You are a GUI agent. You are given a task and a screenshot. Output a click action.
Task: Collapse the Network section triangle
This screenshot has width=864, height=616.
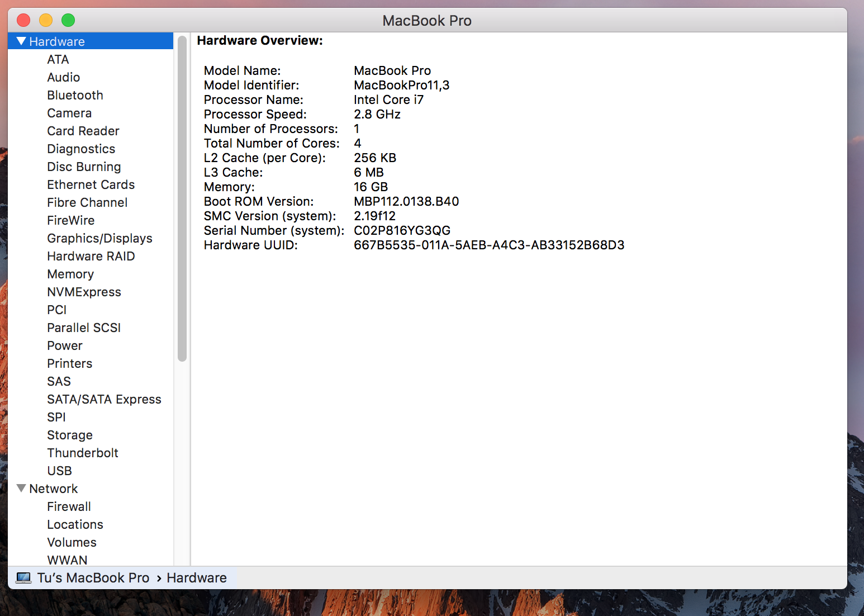click(22, 489)
